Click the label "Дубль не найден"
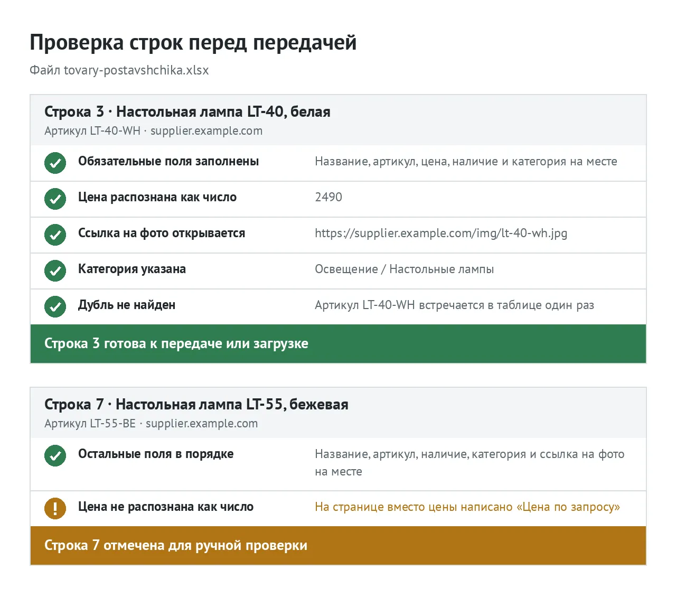 [x=127, y=305]
